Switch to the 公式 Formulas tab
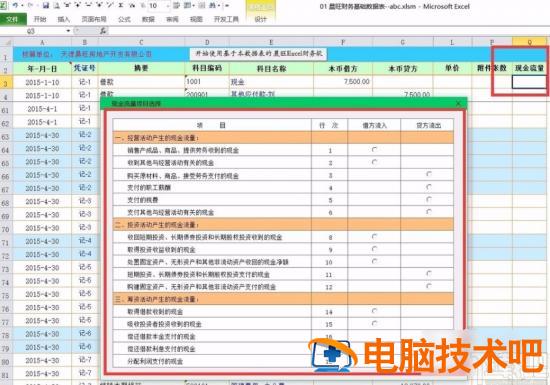The height and width of the screenshot is (385, 550). pos(124,19)
